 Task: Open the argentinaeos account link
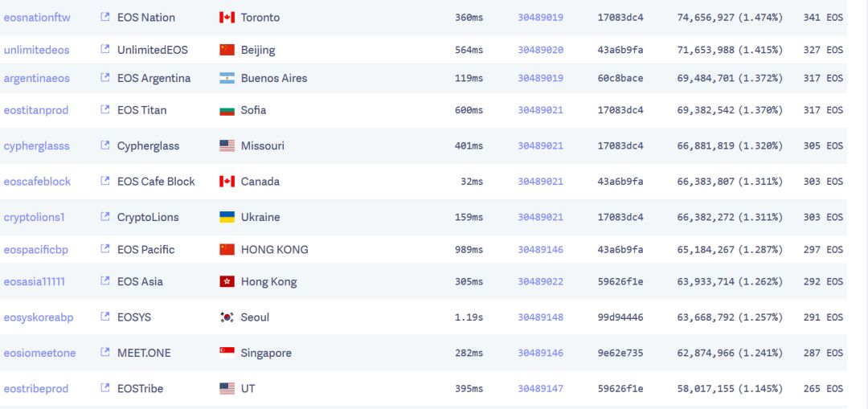(36, 78)
